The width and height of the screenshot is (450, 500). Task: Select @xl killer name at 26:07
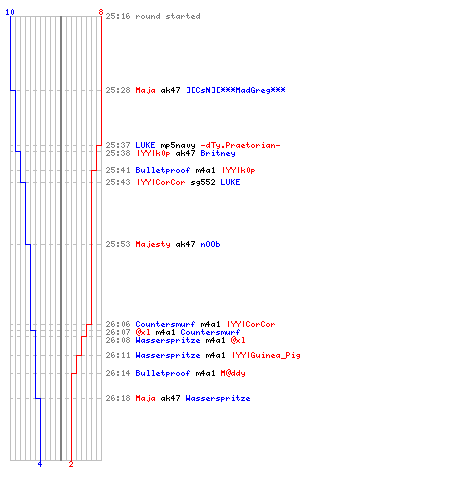[x=143, y=332]
